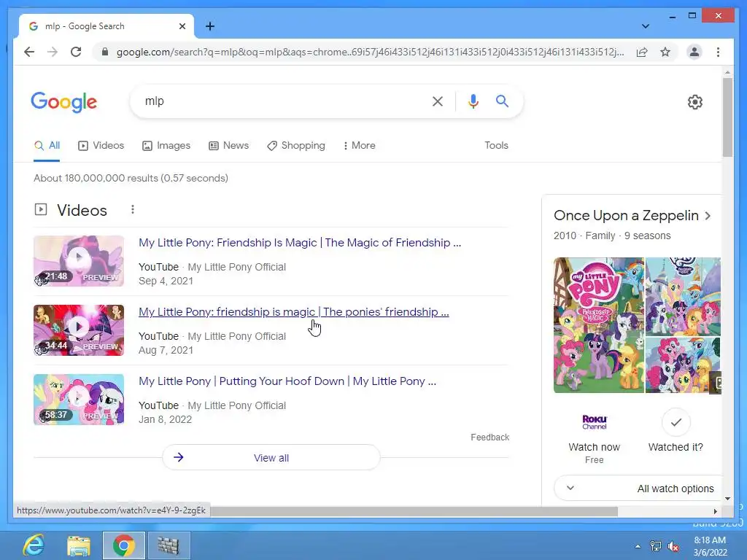Open 'The Magic of Friendship' video link
Viewport: 747px width, 560px height.
tap(300, 243)
